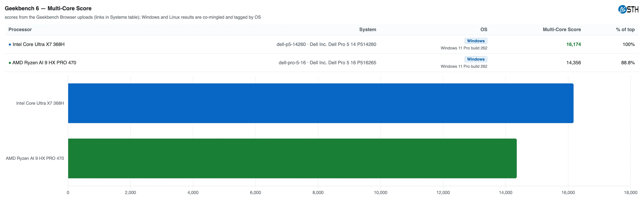This screenshot has height=201, width=644.
Task: Click the 4,000 axis tick label
Action: pos(193,193)
